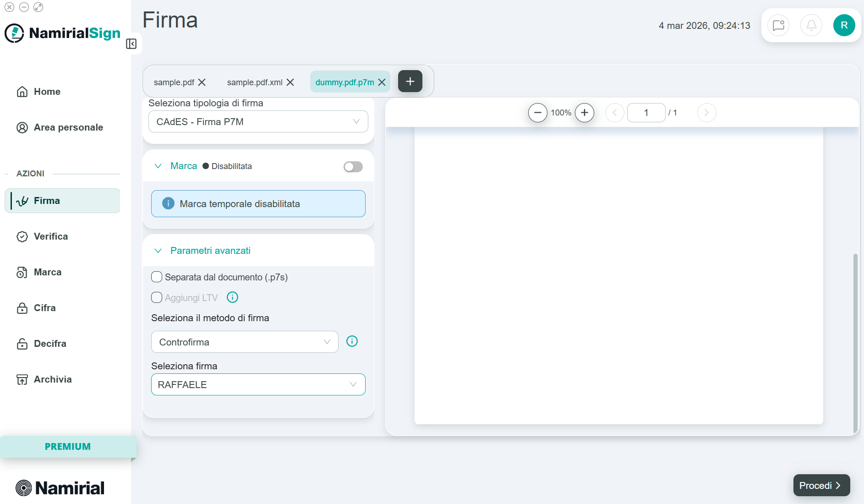Collapse the Parametri avanzati section
The width and height of the screenshot is (864, 504).
point(158,251)
